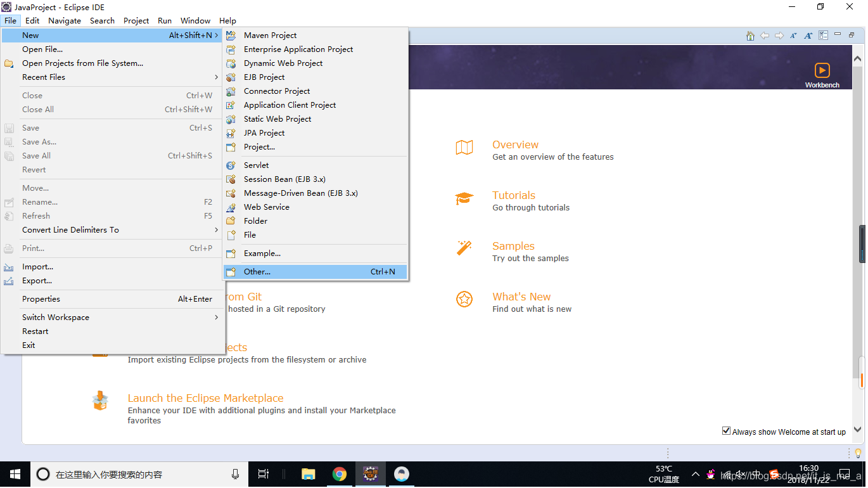Show hidden system tray icons chevron
This screenshot has height=488, width=868.
click(695, 474)
